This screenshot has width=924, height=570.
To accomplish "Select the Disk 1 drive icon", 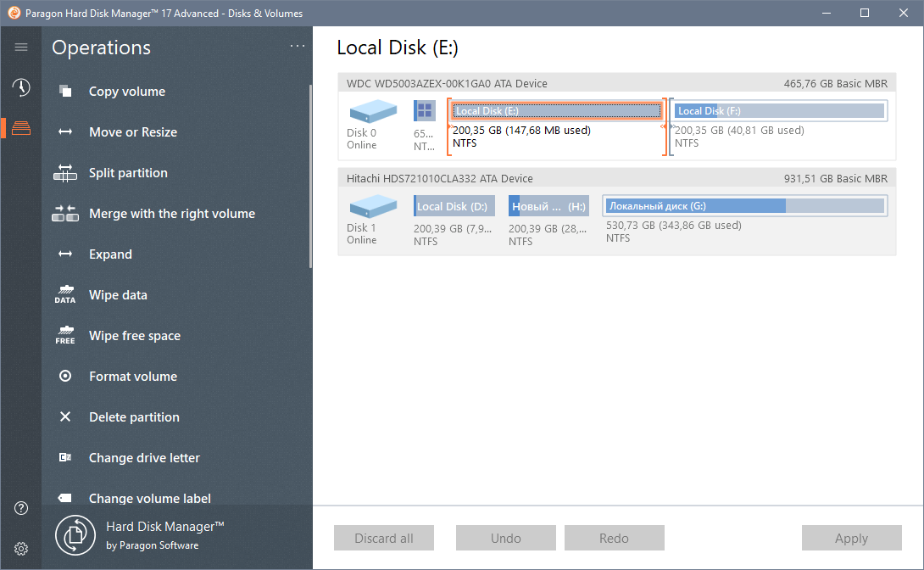I will tap(373, 206).
